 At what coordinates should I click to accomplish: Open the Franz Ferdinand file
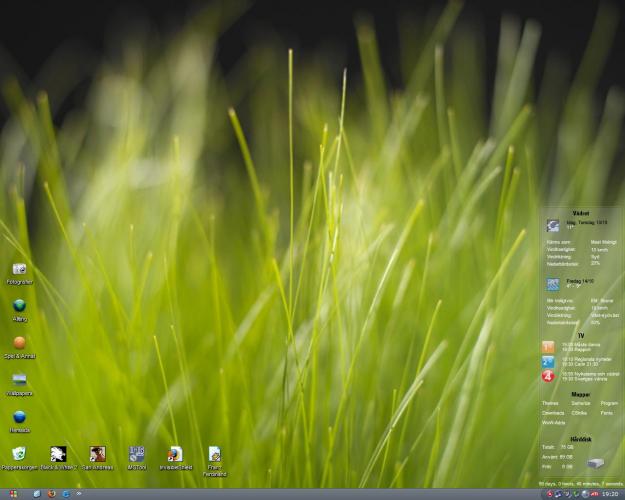pos(214,454)
